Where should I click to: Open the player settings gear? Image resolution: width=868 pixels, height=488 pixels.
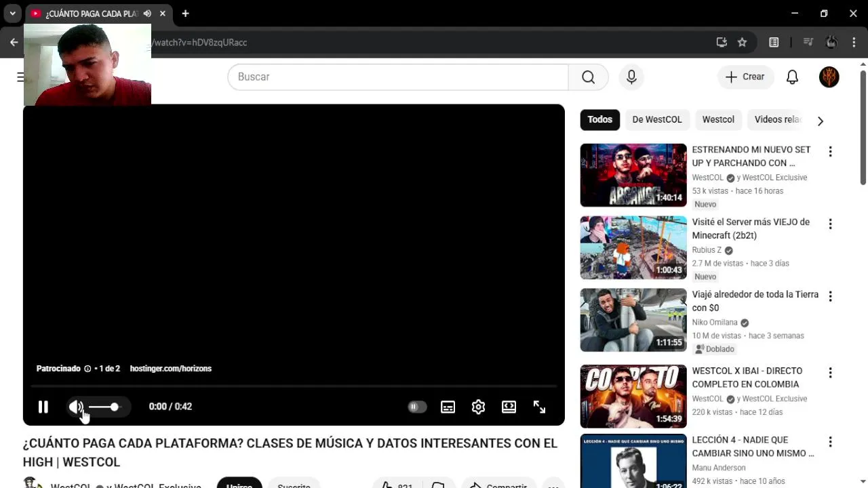click(479, 407)
